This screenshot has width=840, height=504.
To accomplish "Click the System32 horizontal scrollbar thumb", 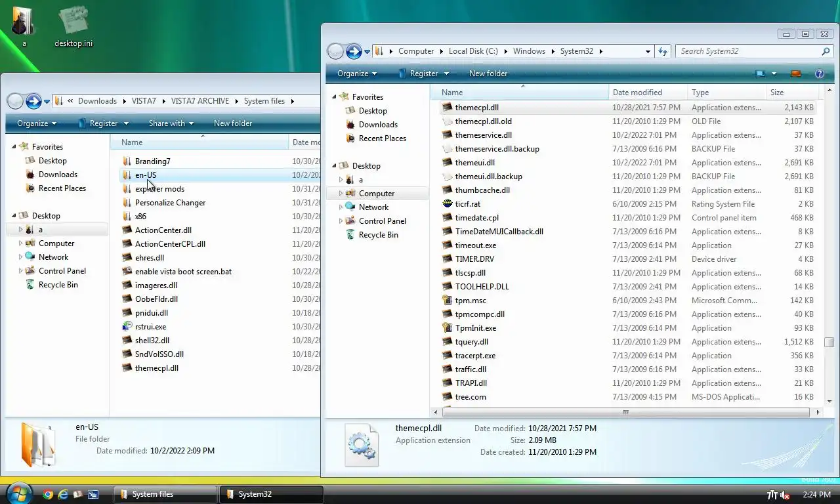I will [625, 412].
